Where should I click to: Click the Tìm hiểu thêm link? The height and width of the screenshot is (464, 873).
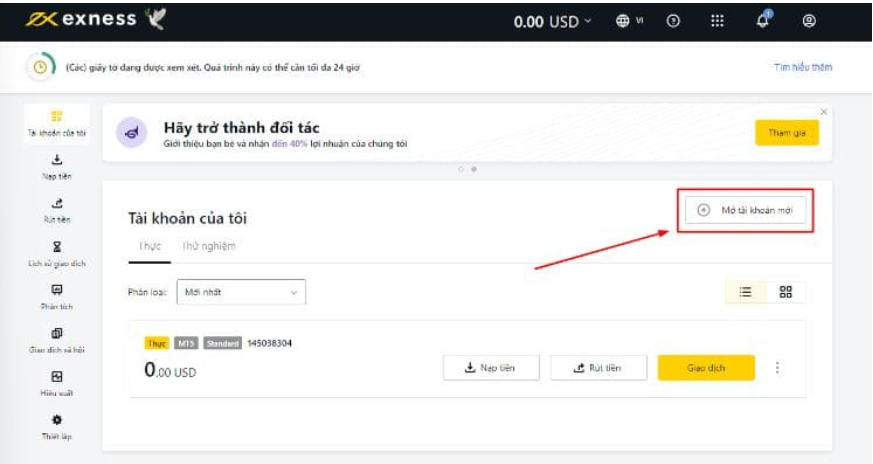click(802, 68)
